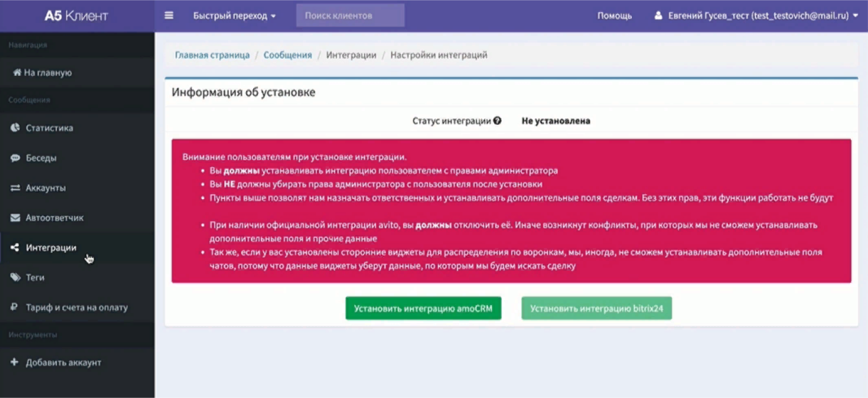Click Установить интеграцию amoCRM button
The width and height of the screenshot is (868, 398).
click(423, 308)
